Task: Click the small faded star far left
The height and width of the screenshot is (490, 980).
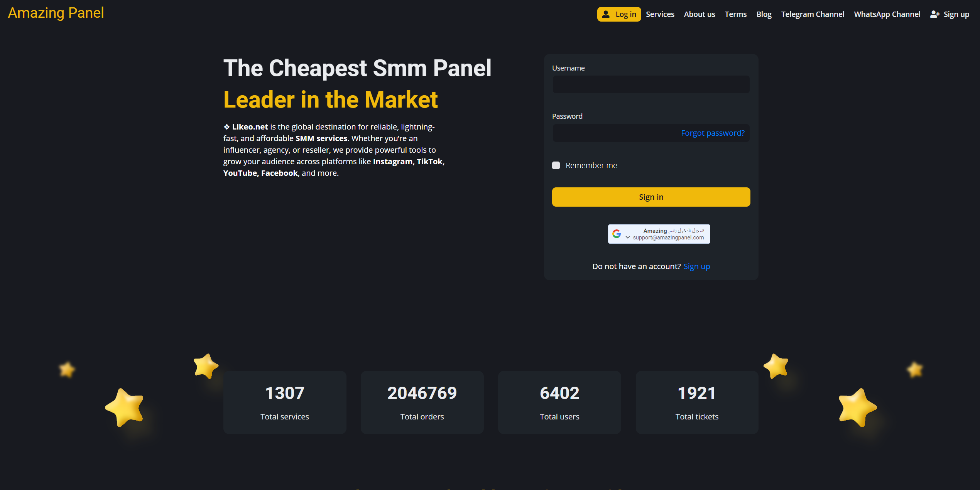Action: [x=67, y=369]
